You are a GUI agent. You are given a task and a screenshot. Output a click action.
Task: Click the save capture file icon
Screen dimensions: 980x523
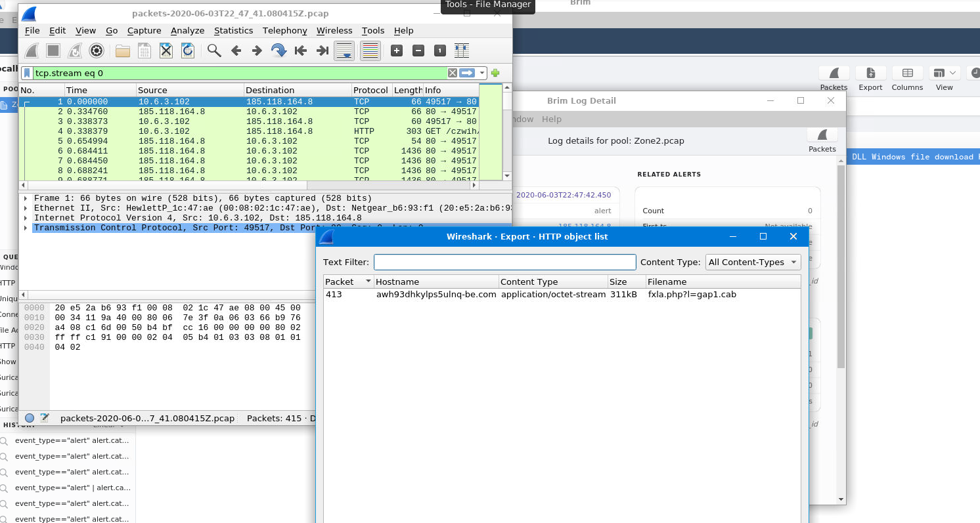pyautogui.click(x=144, y=51)
